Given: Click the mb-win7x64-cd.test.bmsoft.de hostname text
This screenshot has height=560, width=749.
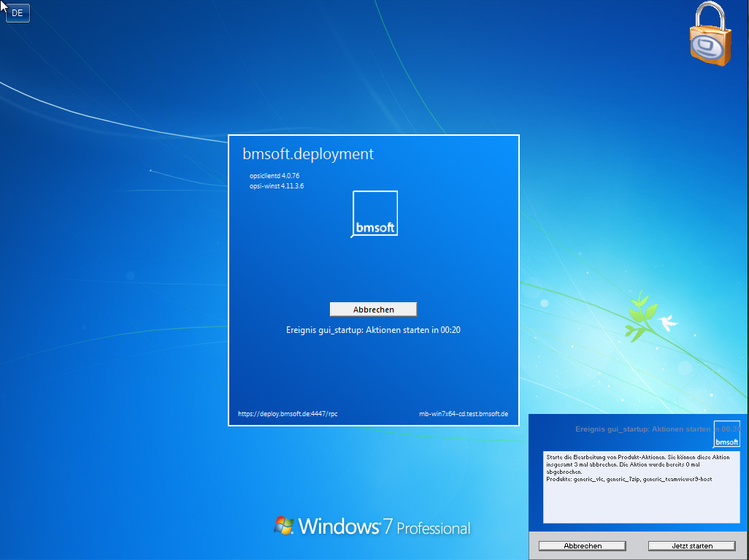Looking at the screenshot, I should (464, 414).
